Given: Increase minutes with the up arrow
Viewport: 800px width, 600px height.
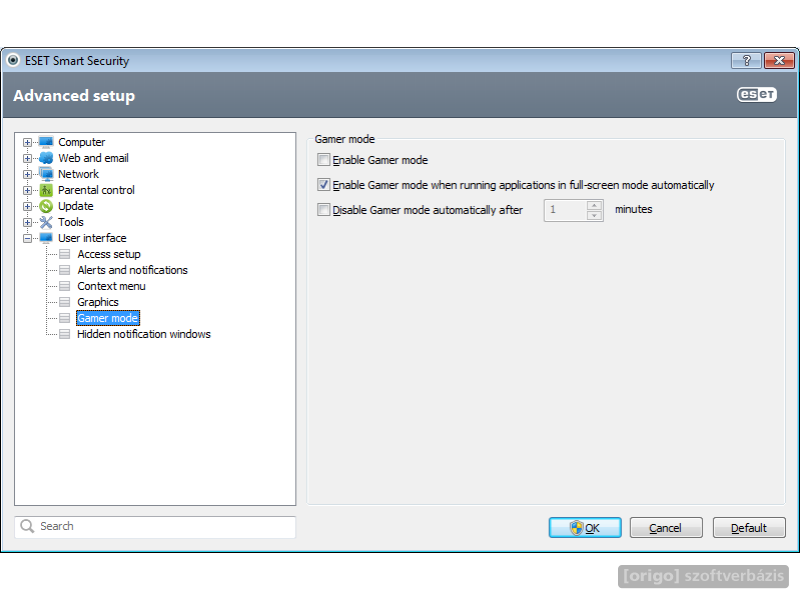Looking at the screenshot, I should point(594,205).
